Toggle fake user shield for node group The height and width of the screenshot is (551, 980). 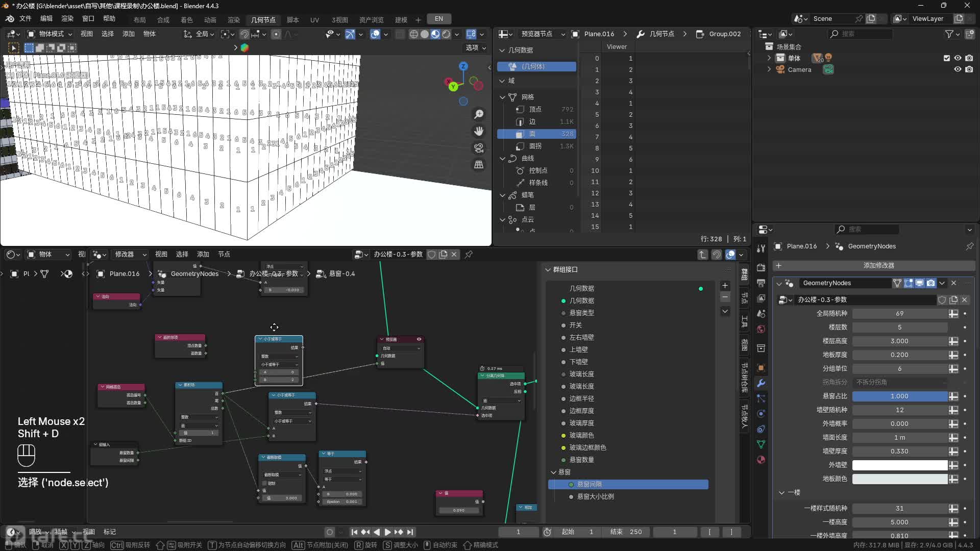(431, 254)
